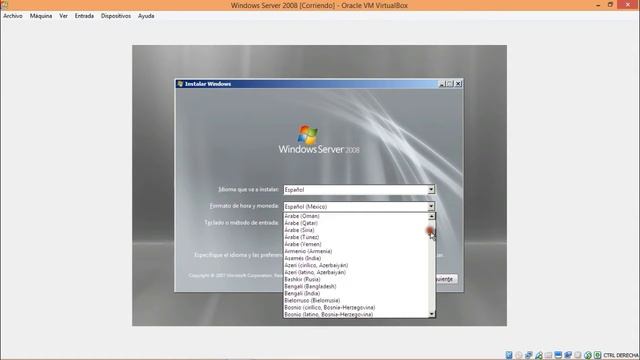Click the VirtualBox icon in the title bar
The height and width of the screenshot is (360, 640).
[4, 4]
